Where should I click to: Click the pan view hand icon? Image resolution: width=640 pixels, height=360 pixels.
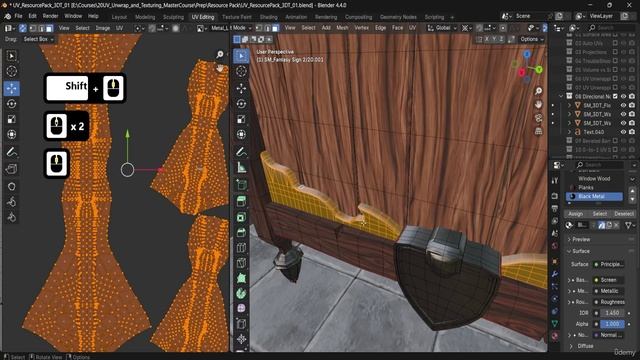tap(539, 104)
